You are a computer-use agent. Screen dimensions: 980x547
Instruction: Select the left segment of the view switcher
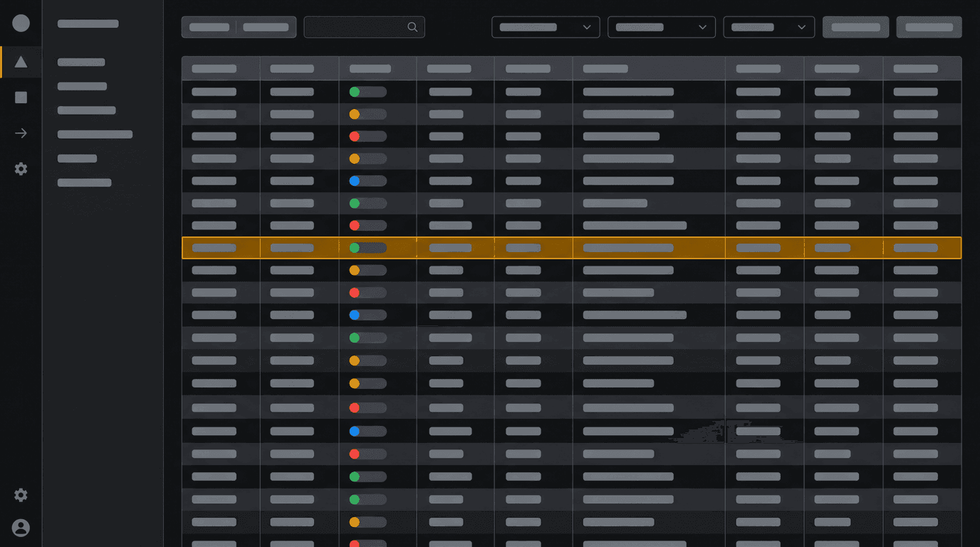pos(209,27)
